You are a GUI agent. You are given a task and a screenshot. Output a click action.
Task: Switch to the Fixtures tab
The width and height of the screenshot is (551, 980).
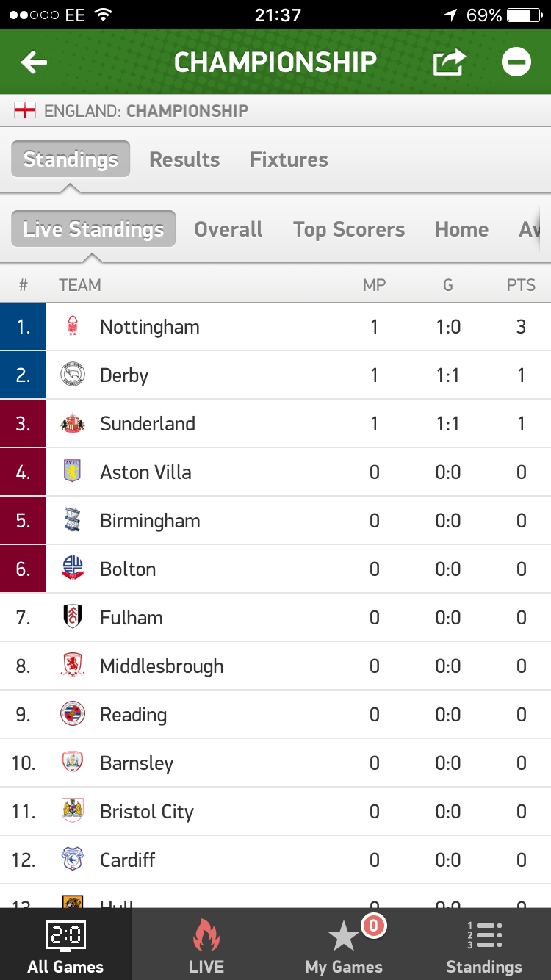[289, 159]
